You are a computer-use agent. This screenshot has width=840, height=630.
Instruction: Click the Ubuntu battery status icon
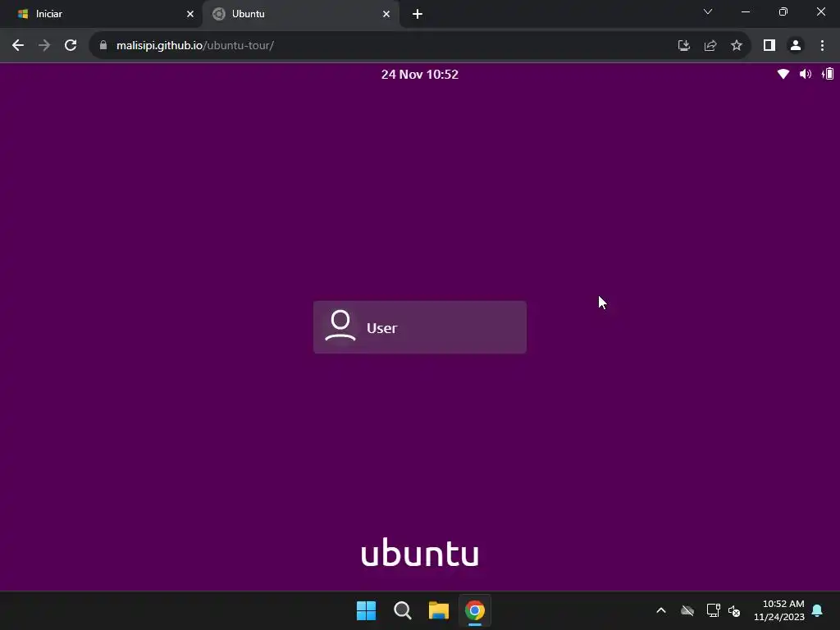828,74
